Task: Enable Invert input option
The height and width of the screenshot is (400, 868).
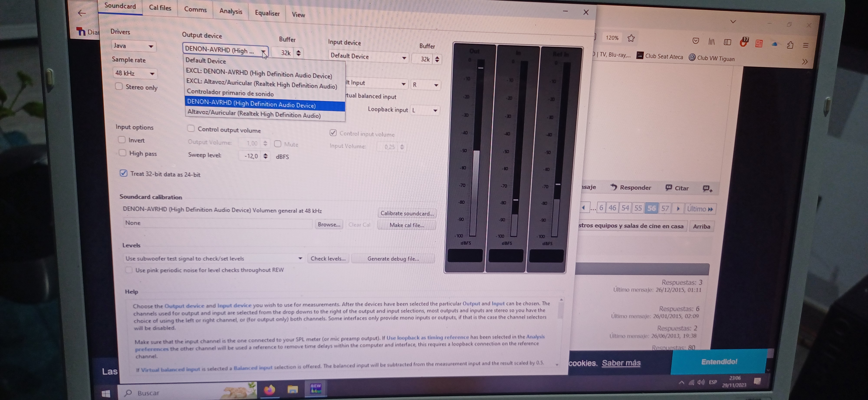Action: (x=122, y=139)
